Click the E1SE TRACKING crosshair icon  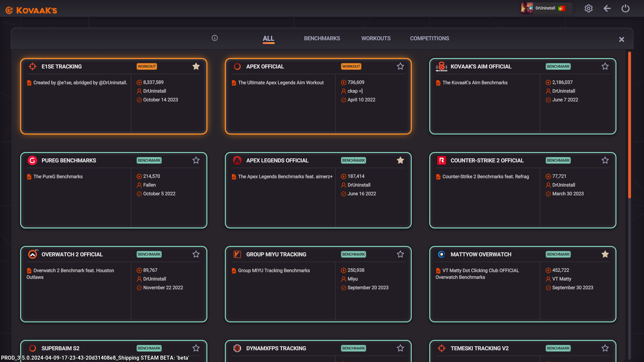(33, 66)
